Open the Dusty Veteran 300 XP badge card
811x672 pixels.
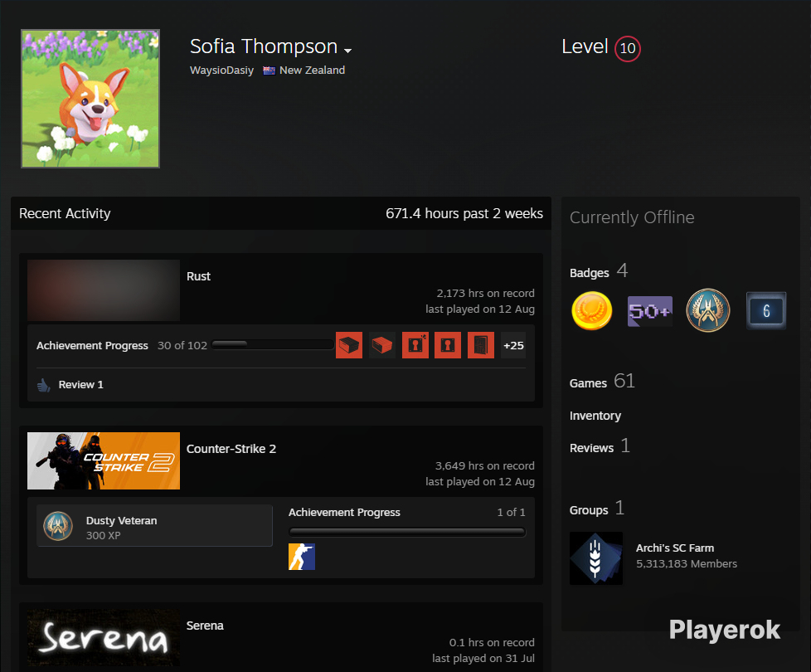coord(154,526)
